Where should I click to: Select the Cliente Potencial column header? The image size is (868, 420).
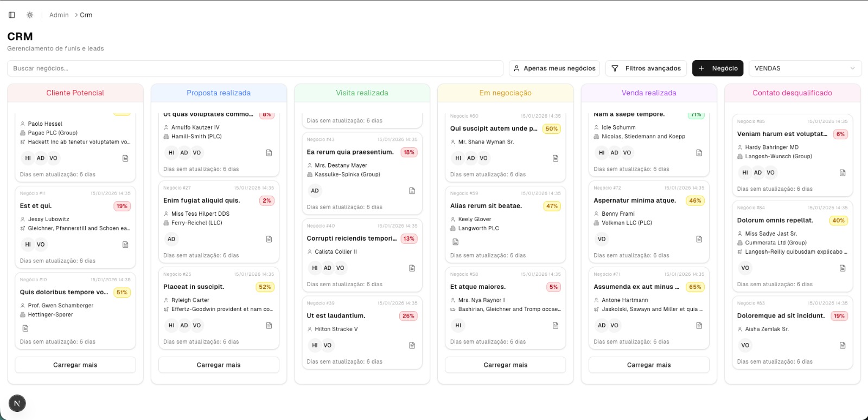tap(75, 93)
